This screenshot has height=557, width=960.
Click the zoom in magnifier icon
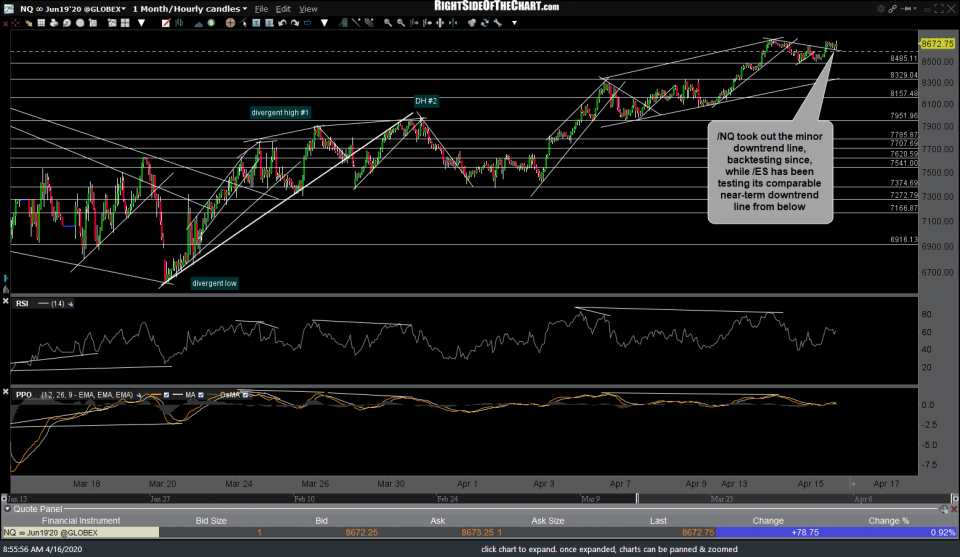click(388, 23)
